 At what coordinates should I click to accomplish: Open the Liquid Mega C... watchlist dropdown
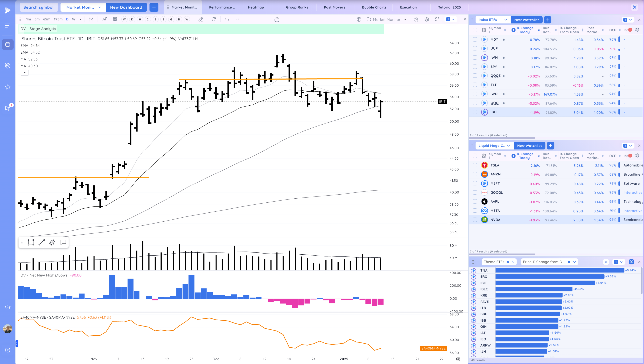(494, 146)
